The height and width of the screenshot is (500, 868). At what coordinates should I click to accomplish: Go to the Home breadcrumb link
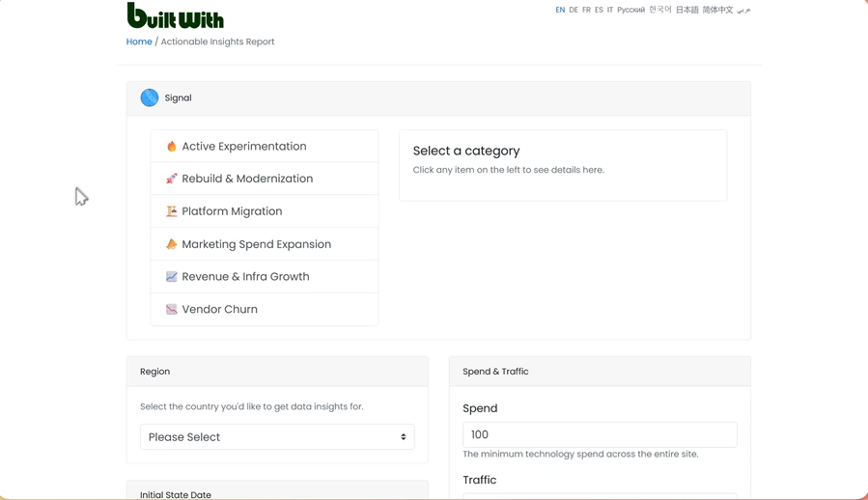(x=139, y=42)
